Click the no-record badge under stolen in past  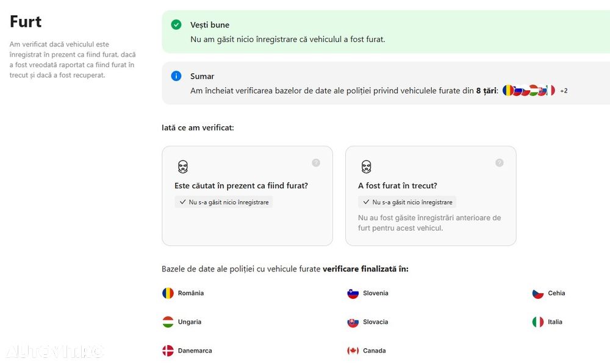(407, 202)
